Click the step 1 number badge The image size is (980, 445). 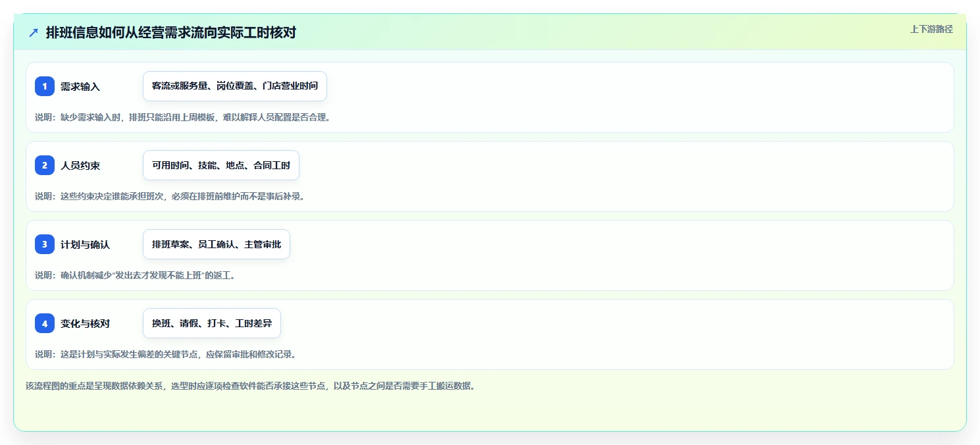pyautogui.click(x=45, y=86)
